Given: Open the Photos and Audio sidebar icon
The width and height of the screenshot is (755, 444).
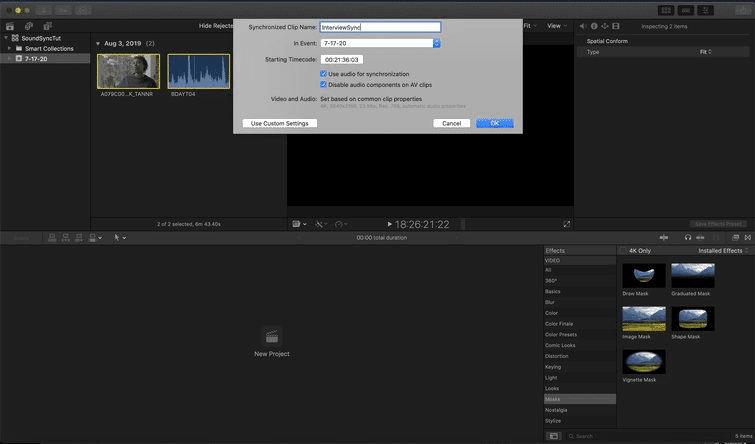Looking at the screenshot, I should [x=29, y=26].
